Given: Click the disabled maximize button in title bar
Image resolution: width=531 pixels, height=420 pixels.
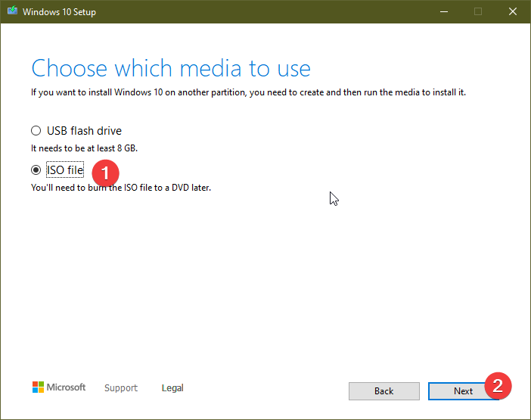Looking at the screenshot, I should click(x=478, y=12).
